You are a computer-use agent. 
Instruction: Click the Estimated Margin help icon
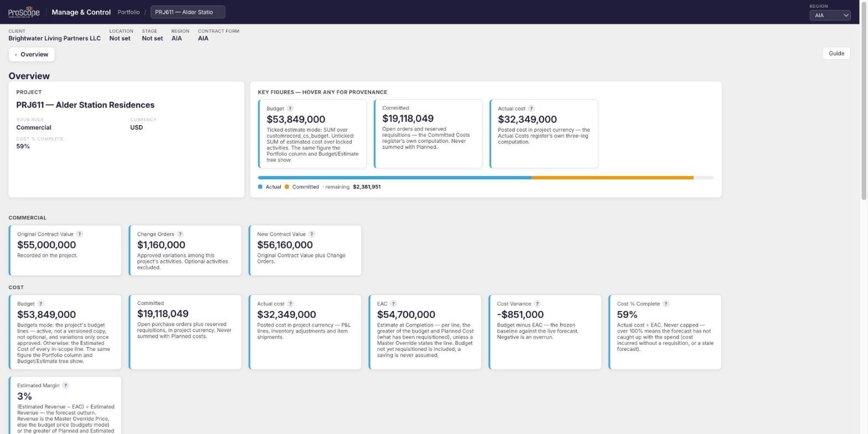click(x=66, y=386)
